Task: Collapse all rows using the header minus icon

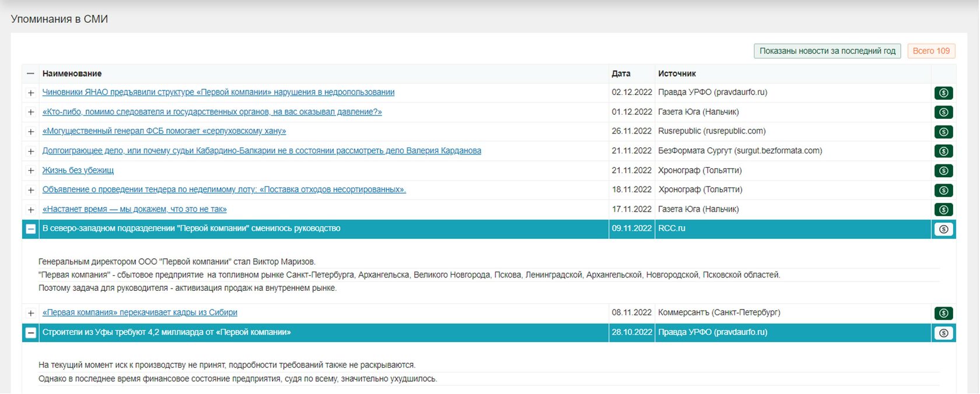Action: click(31, 74)
